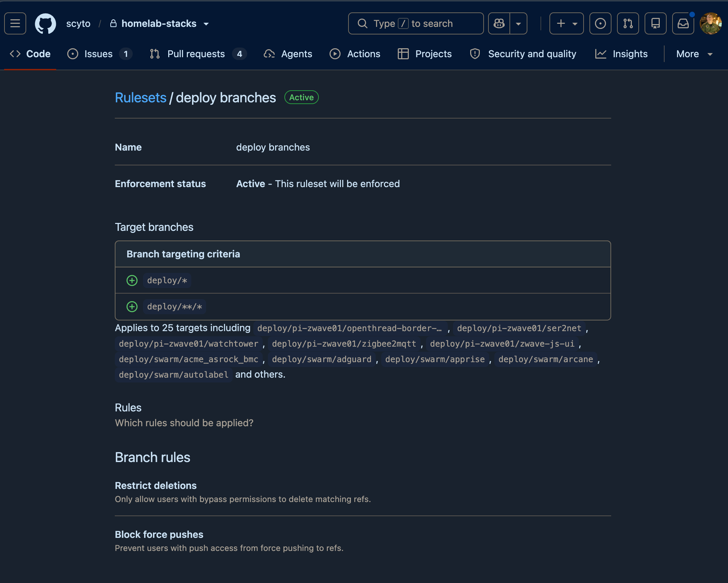Expand the homelab-stacks repository dropdown arrow

tap(206, 24)
